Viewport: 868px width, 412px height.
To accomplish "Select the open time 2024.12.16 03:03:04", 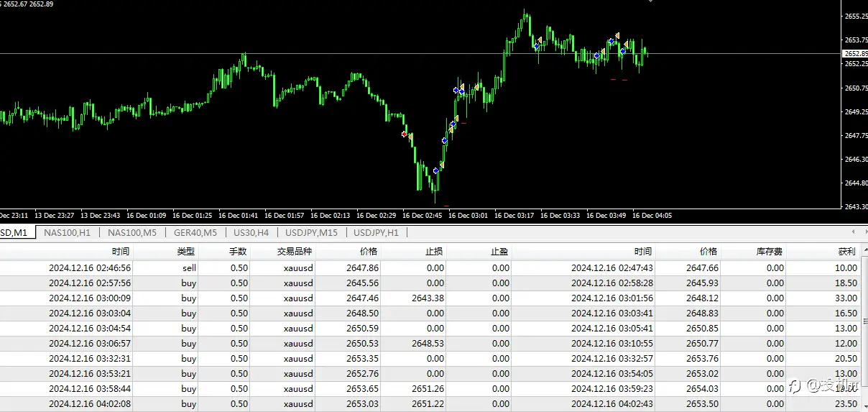I will pyautogui.click(x=90, y=313).
